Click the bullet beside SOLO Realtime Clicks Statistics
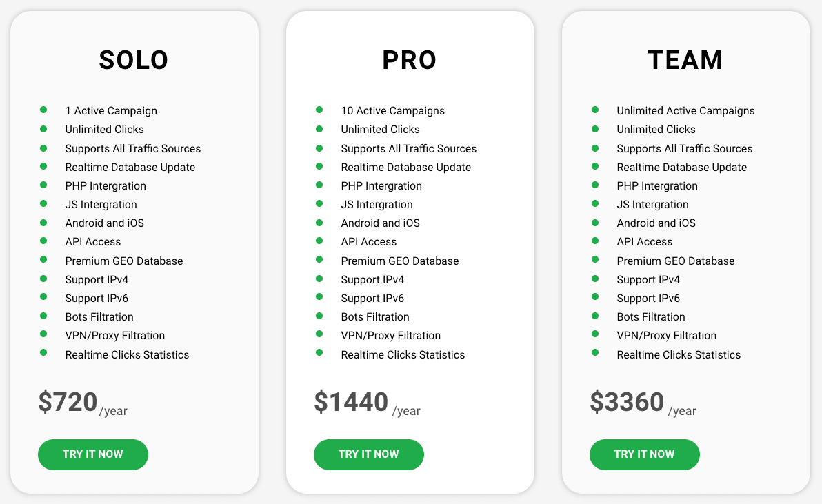Screen dimensions: 822x504 43,352
